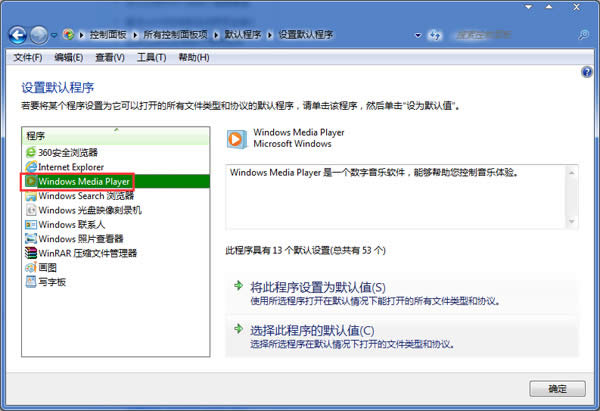This screenshot has width=600, height=411.
Task: Open 默认程序 breadcrumb
Action: 243,35
